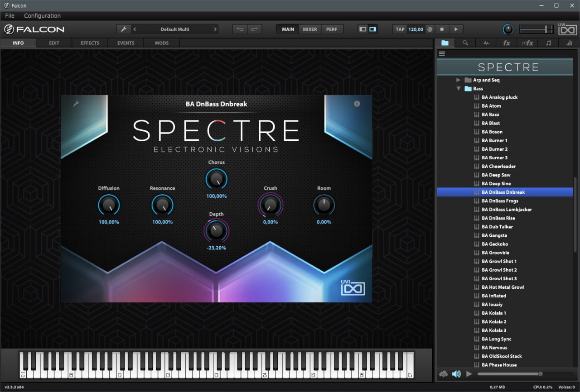Open the oscillators waveform tab

[486, 43]
